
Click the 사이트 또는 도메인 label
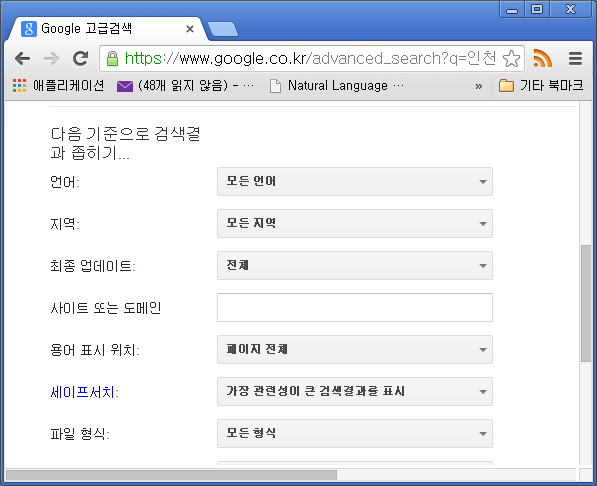pos(105,308)
